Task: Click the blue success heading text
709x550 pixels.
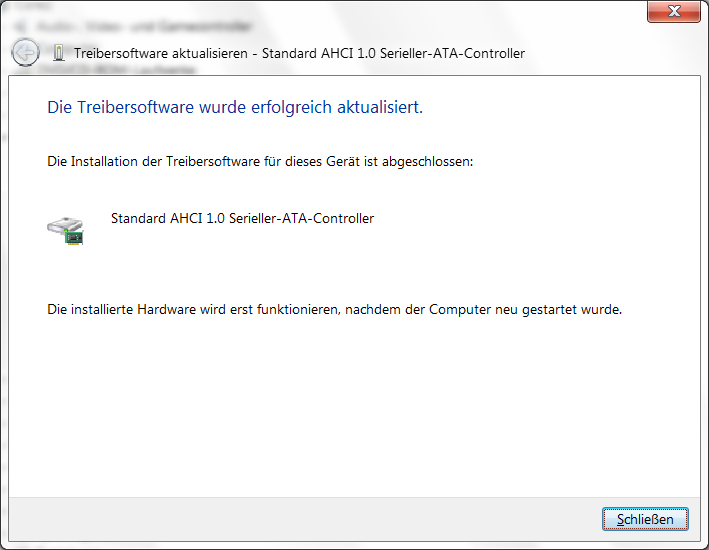Action: tap(235, 107)
